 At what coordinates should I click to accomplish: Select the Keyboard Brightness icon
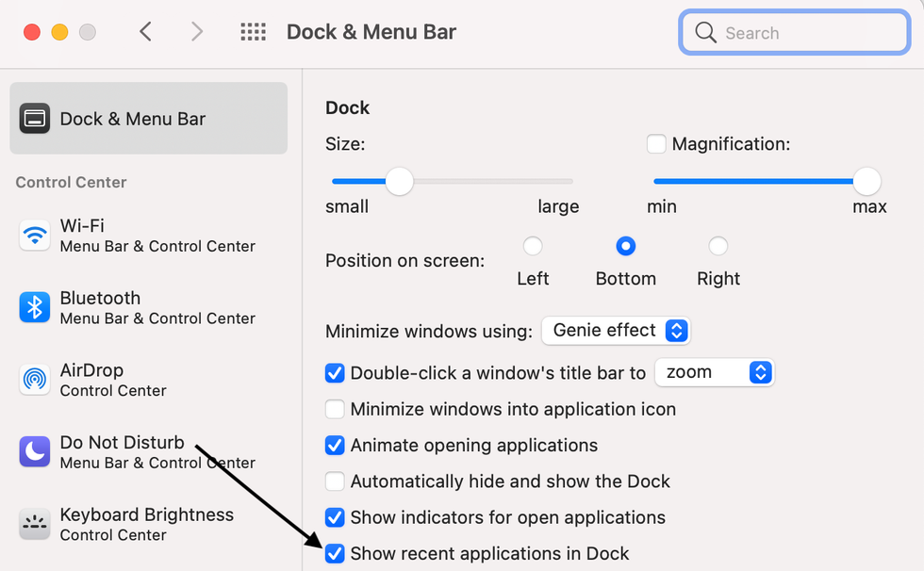click(35, 524)
